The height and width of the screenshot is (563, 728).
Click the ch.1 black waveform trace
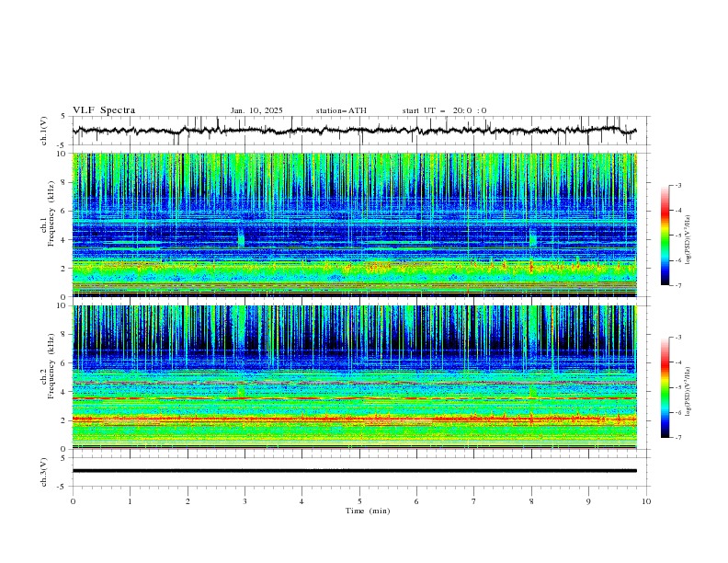[354, 131]
